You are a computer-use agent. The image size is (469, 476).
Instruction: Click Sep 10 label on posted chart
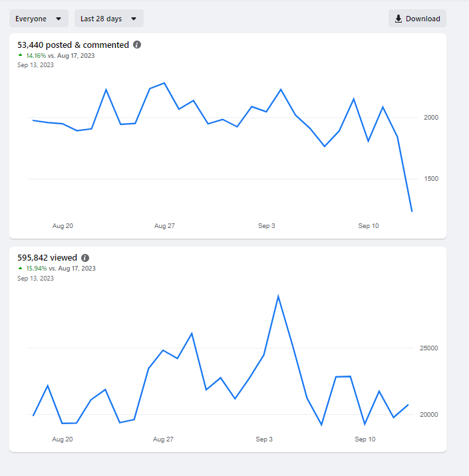[x=368, y=226]
